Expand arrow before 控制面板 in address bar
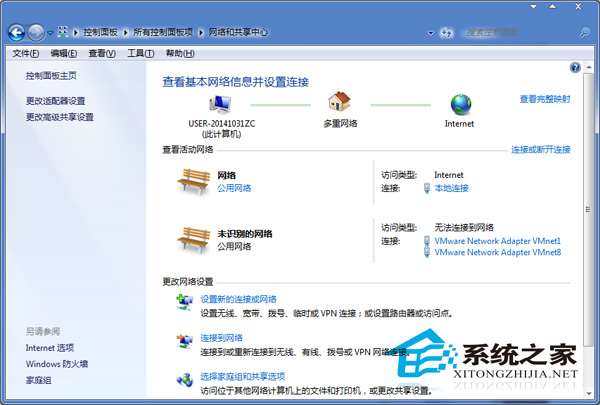The width and height of the screenshot is (600, 405). point(76,33)
